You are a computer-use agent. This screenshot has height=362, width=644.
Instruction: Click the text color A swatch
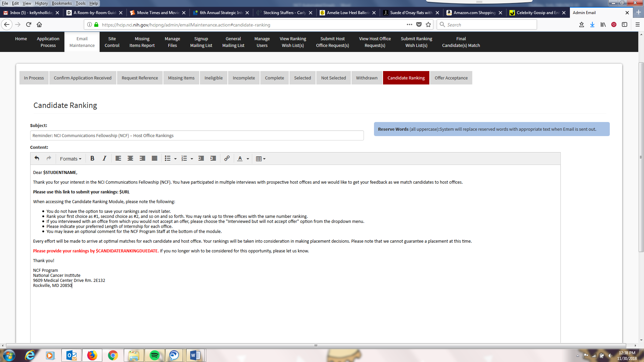240,159
